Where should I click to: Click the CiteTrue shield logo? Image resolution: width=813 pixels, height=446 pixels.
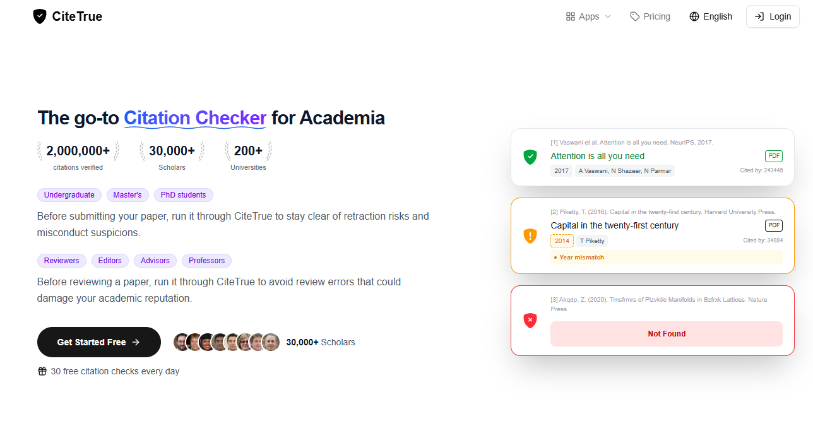[x=39, y=17]
